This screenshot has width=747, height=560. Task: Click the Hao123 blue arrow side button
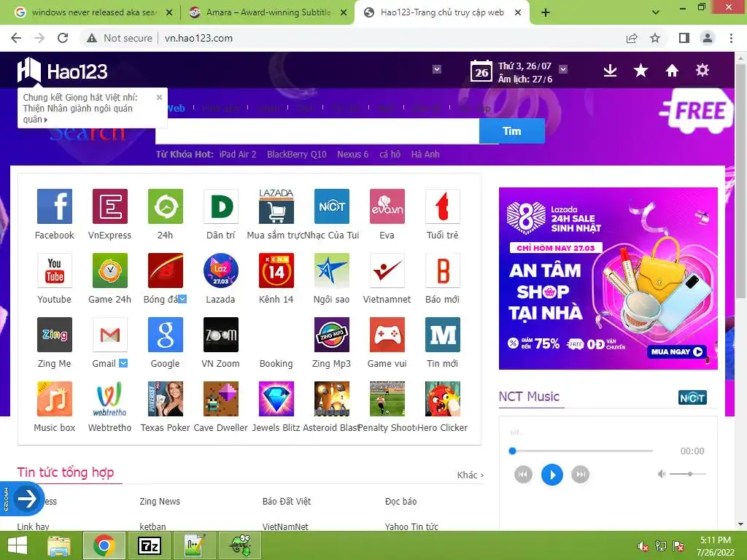[27, 499]
